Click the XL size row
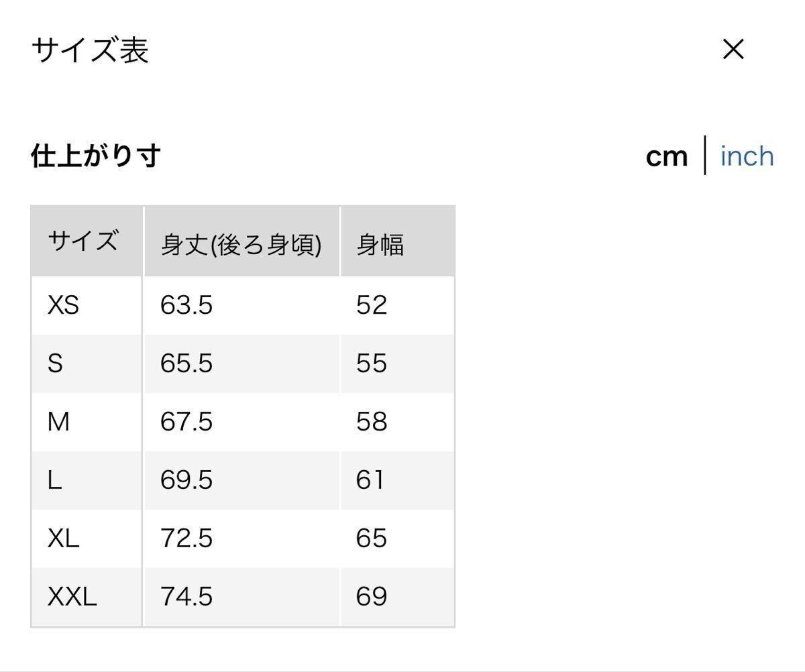 (x=64, y=538)
